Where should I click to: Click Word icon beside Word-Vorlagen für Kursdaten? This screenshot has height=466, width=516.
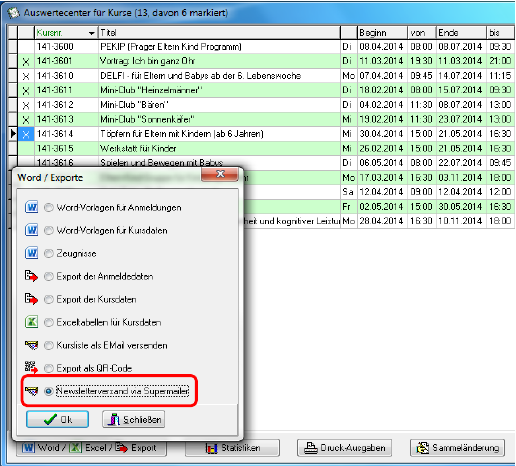point(31,230)
